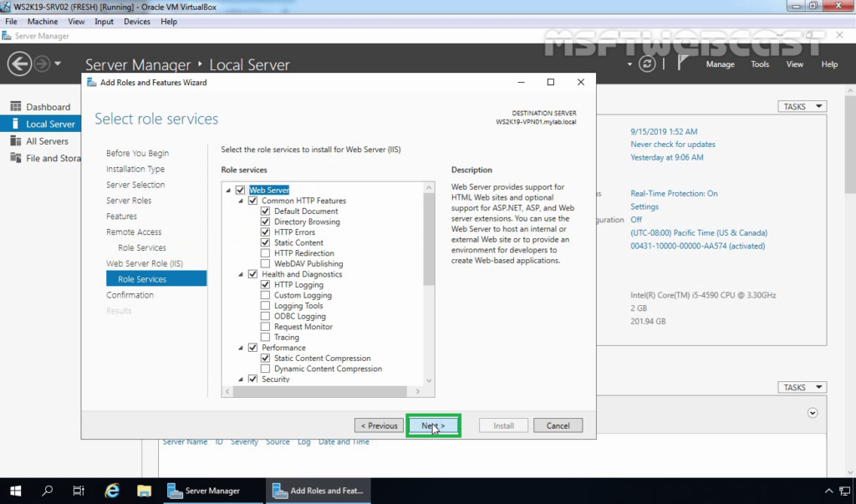The image size is (856, 504).
Task: Click the All Servers sidebar icon
Action: tap(16, 141)
